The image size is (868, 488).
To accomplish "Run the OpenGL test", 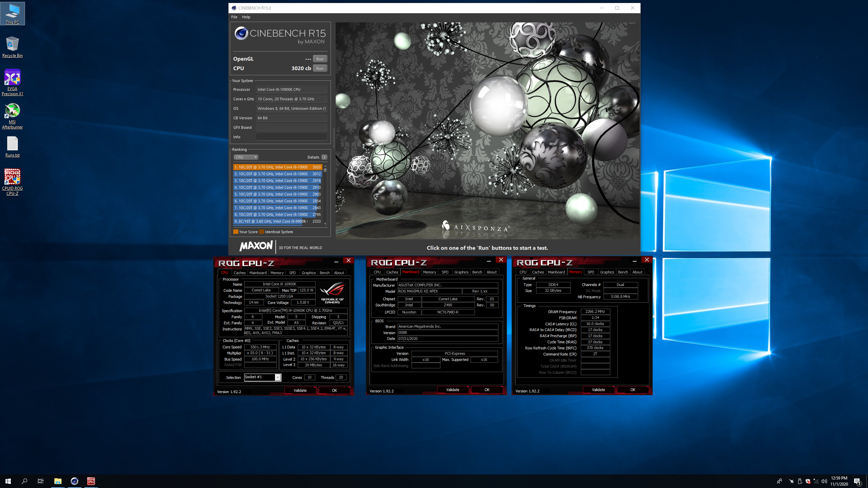I will [x=320, y=59].
